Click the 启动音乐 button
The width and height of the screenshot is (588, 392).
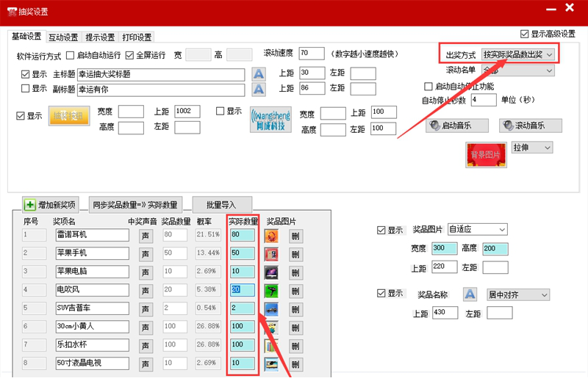pyautogui.click(x=457, y=126)
